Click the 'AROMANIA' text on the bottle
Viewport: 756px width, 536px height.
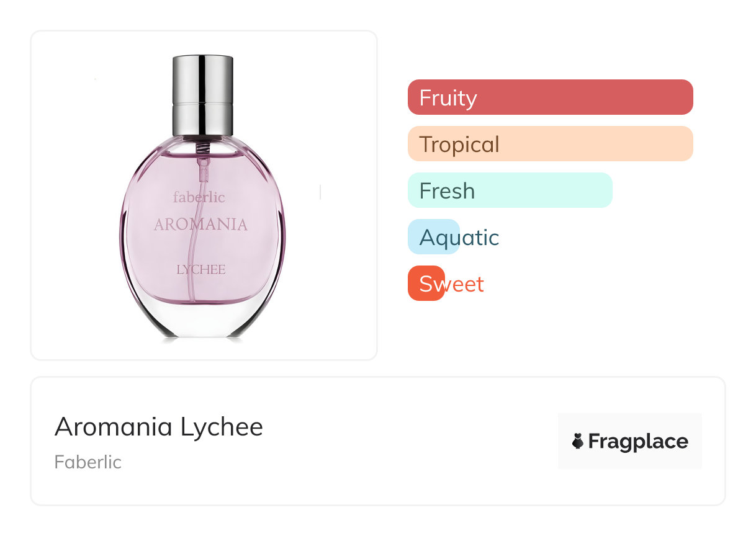(x=200, y=225)
